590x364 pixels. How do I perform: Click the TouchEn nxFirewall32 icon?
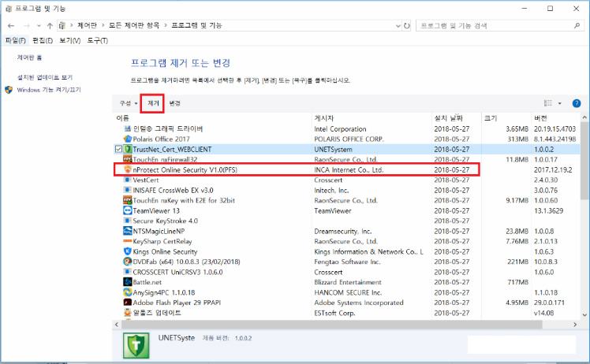pos(128,159)
